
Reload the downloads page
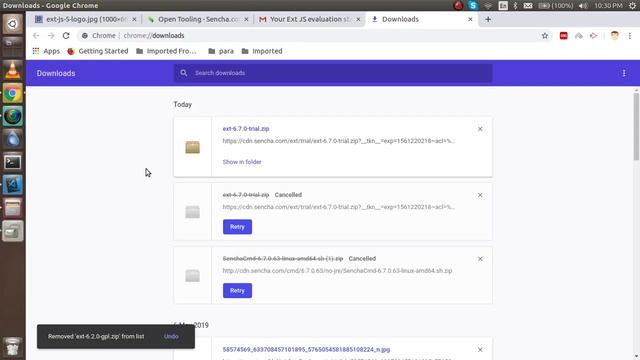66,36
